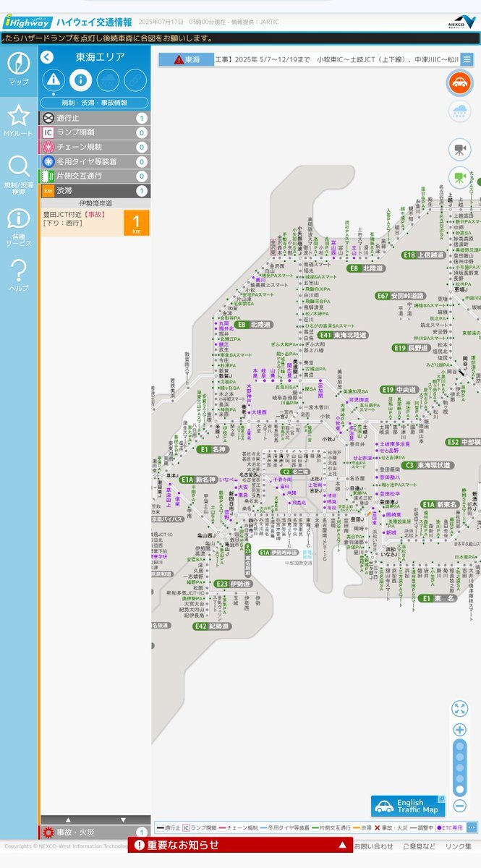Click E8 北陸道 label near top
Image resolution: width=481 pixels, height=868 pixels.
[365, 268]
